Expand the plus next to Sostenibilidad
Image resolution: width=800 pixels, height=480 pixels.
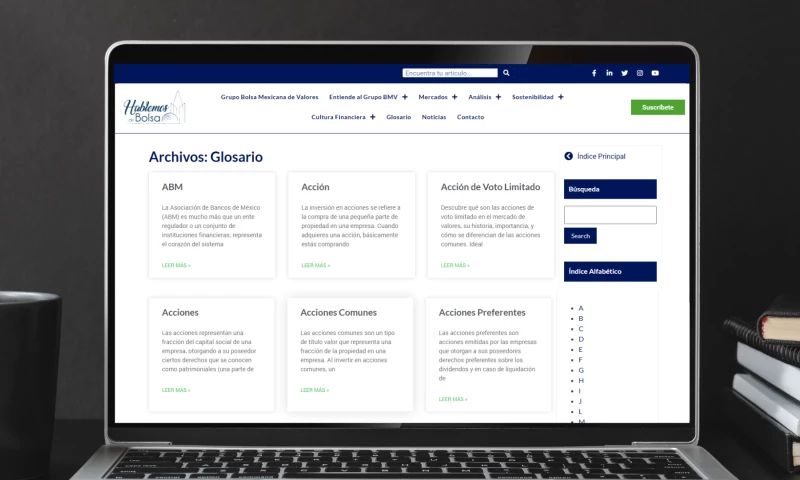pos(561,97)
